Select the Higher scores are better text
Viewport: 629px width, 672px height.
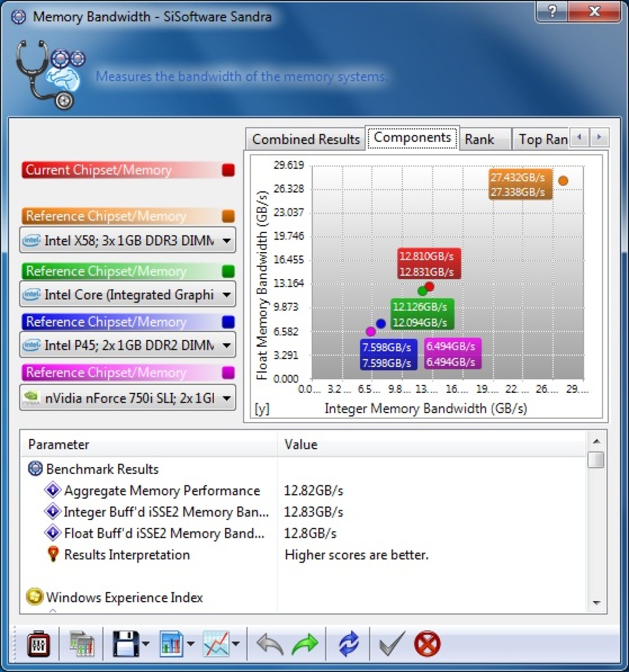pos(356,555)
